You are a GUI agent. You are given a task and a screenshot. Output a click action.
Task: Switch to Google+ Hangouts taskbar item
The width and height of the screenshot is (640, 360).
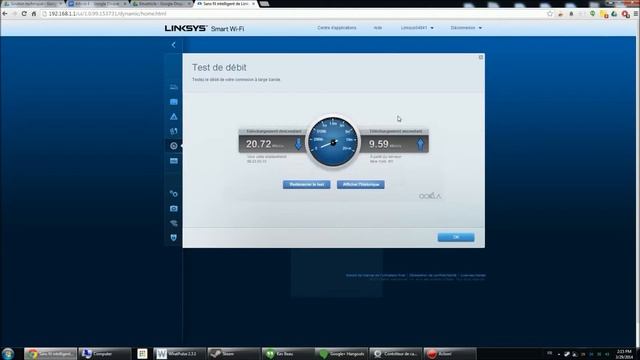tap(341, 353)
